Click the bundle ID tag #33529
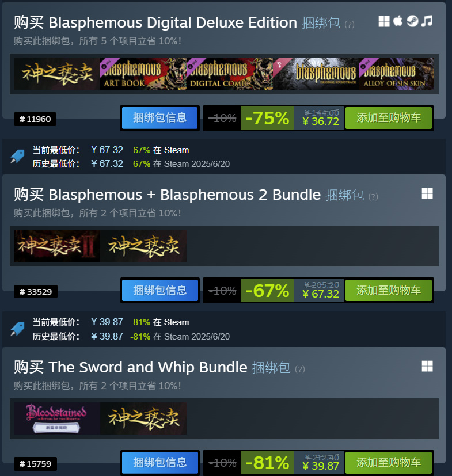Image resolution: width=452 pixels, height=476 pixels. [x=36, y=292]
